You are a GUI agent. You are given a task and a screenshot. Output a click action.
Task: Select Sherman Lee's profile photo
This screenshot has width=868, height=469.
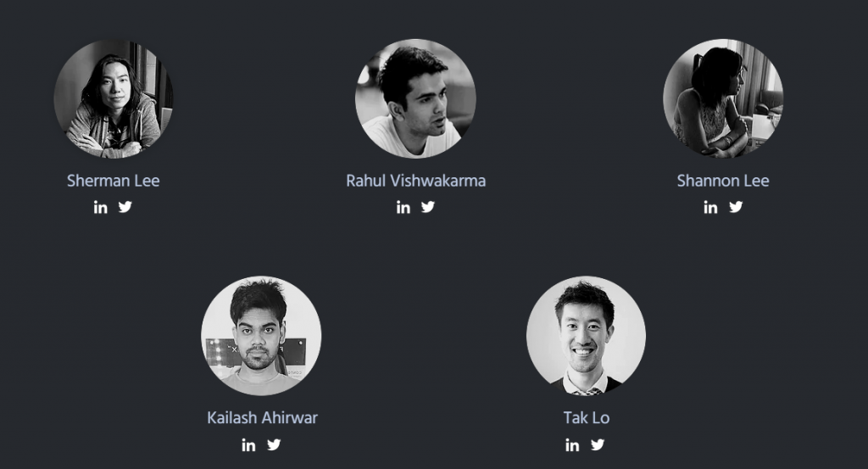pyautogui.click(x=114, y=98)
